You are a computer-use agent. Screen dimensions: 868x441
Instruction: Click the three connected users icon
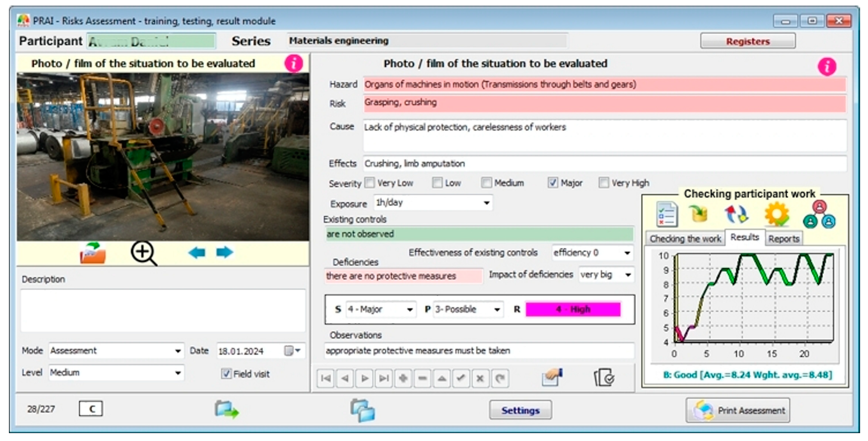click(x=819, y=214)
